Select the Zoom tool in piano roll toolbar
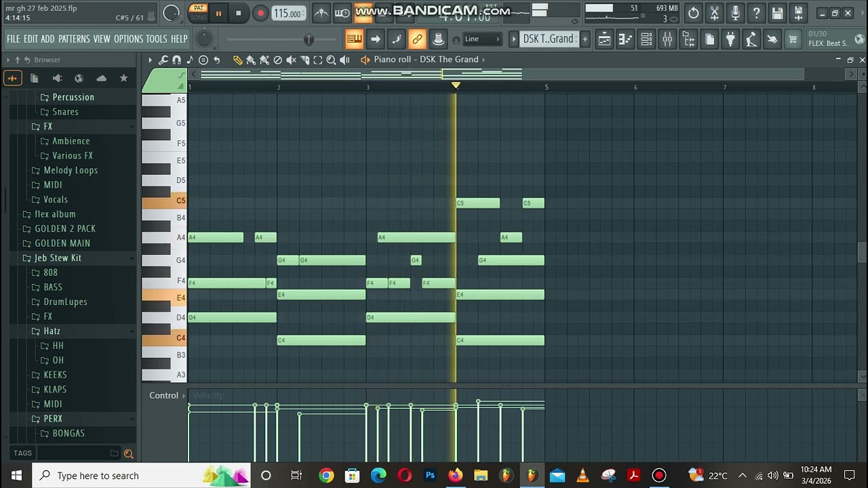Image resolution: width=868 pixels, height=488 pixels. 331,60
